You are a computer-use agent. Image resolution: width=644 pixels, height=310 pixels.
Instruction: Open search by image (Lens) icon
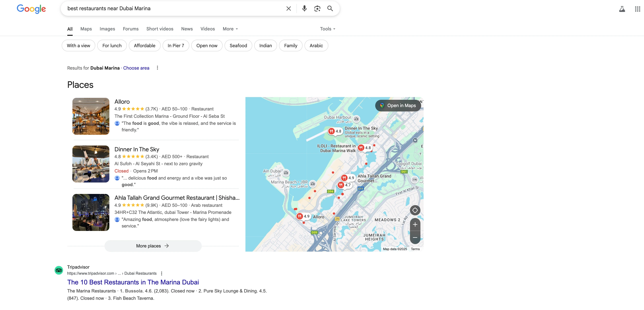(317, 9)
